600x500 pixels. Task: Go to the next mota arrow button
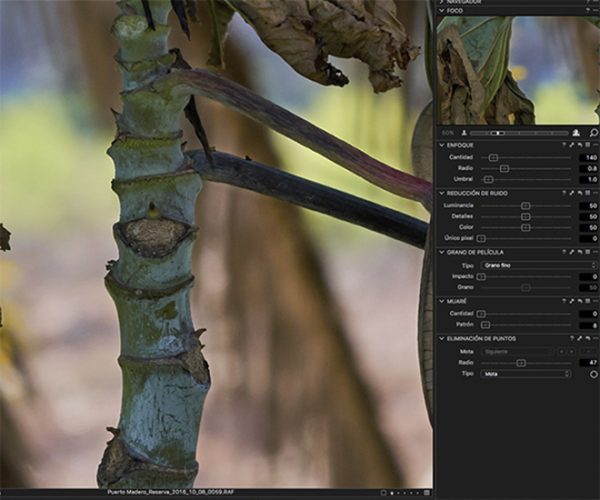571,352
